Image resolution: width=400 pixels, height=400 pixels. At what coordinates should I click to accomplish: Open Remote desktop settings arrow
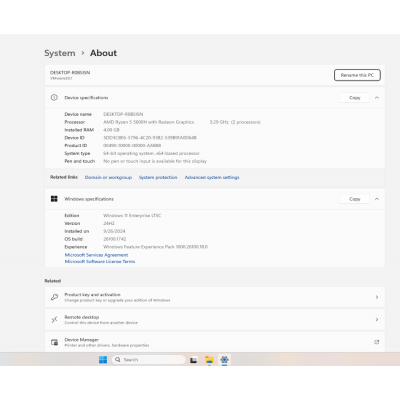pyautogui.click(x=377, y=320)
